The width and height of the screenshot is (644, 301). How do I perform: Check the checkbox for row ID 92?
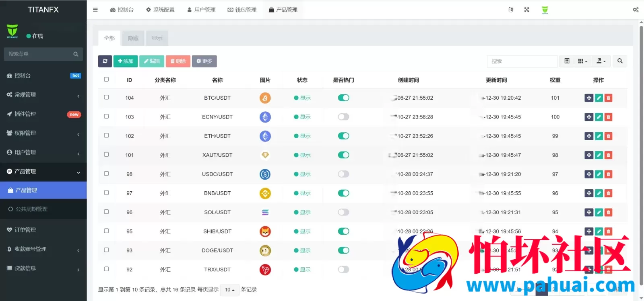tap(106, 269)
